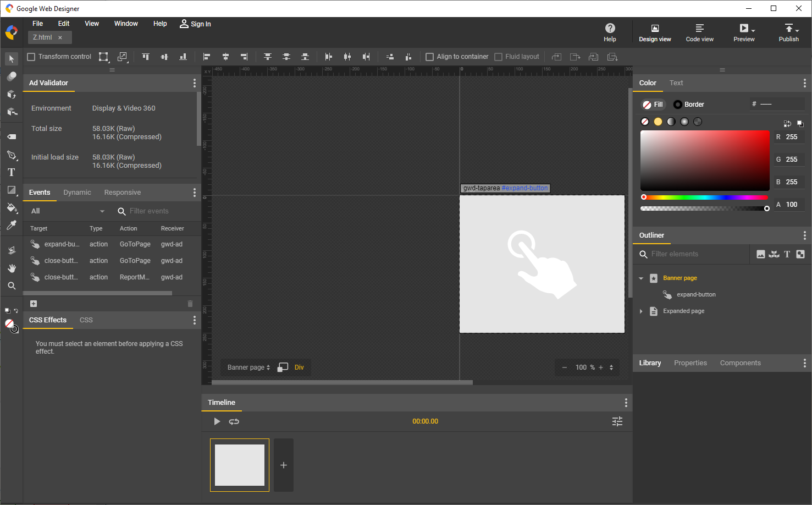The image size is (812, 505).
Task: Select the Tag tool
Action: 12,136
